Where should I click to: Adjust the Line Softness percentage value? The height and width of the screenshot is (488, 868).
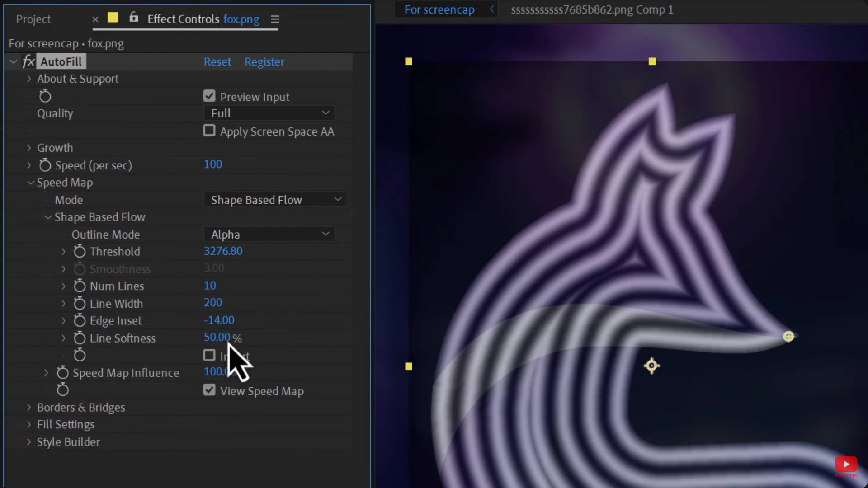[217, 338]
